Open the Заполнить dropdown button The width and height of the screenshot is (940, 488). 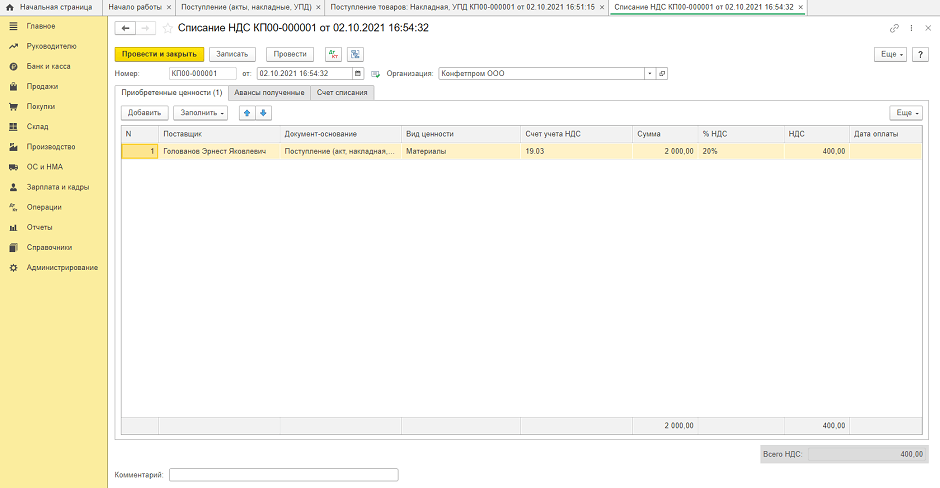pyautogui.click(x=200, y=113)
